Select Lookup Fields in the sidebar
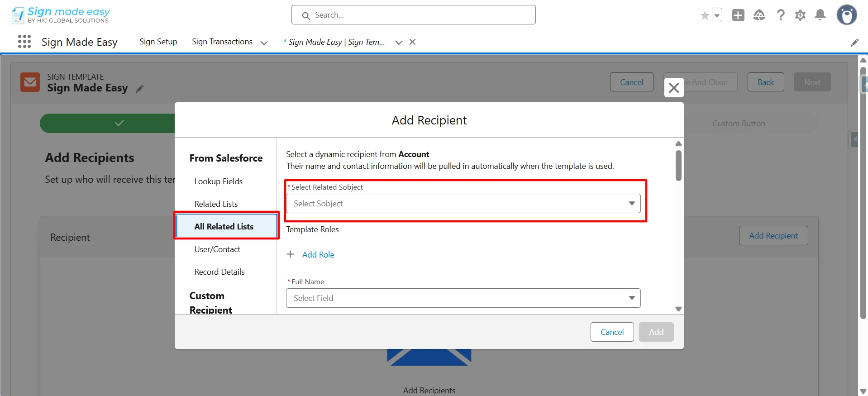Viewport: 868px width, 396px height. coord(219,181)
